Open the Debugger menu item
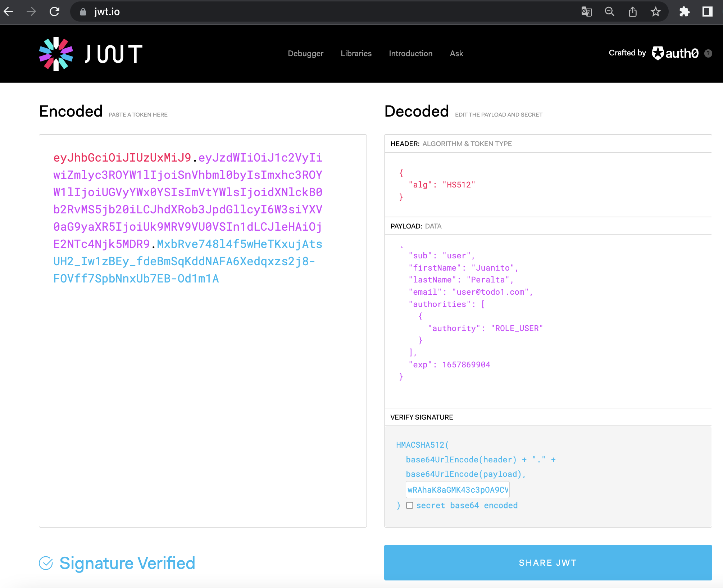Image resolution: width=723 pixels, height=588 pixels. coord(305,53)
